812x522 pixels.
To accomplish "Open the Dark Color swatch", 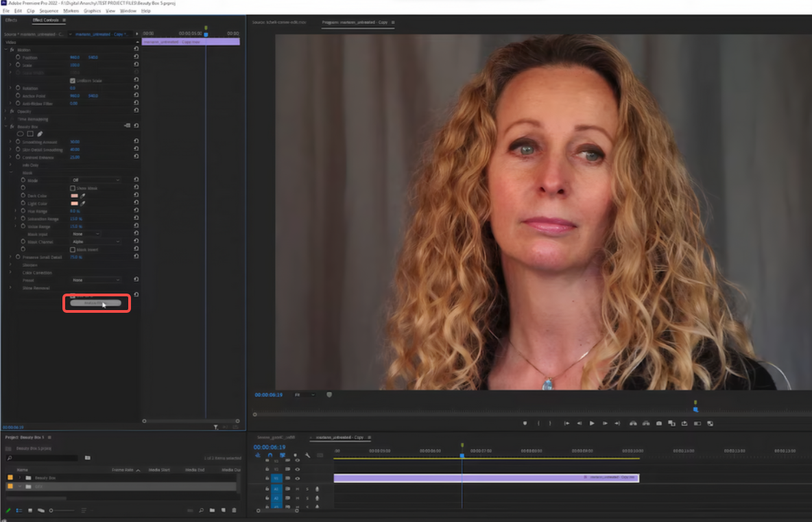I will point(75,195).
